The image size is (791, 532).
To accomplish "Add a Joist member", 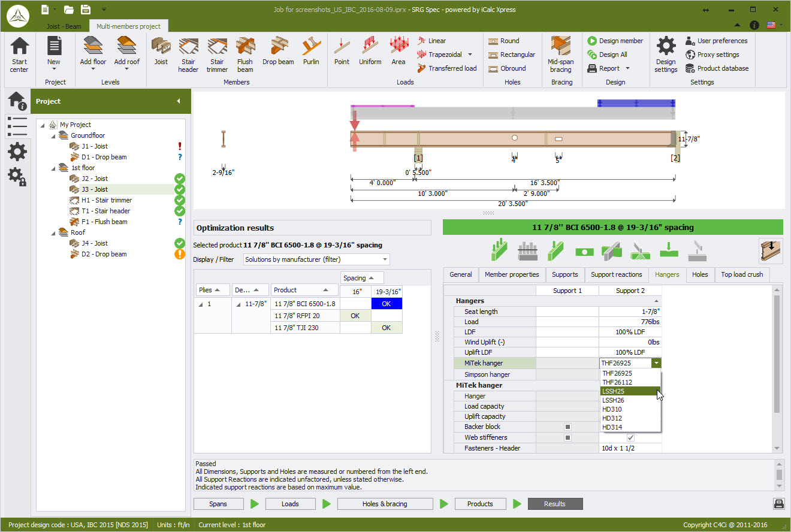I will (161, 51).
